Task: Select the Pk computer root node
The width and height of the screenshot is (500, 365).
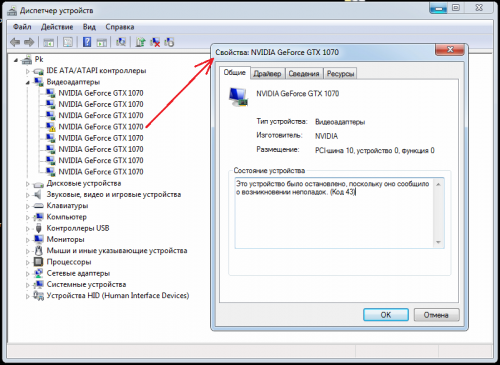Action: [39, 59]
